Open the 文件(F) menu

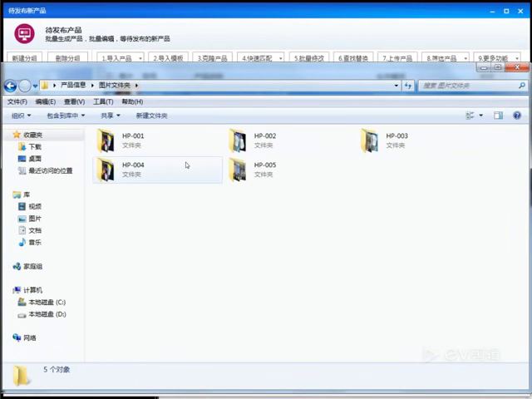click(x=17, y=101)
